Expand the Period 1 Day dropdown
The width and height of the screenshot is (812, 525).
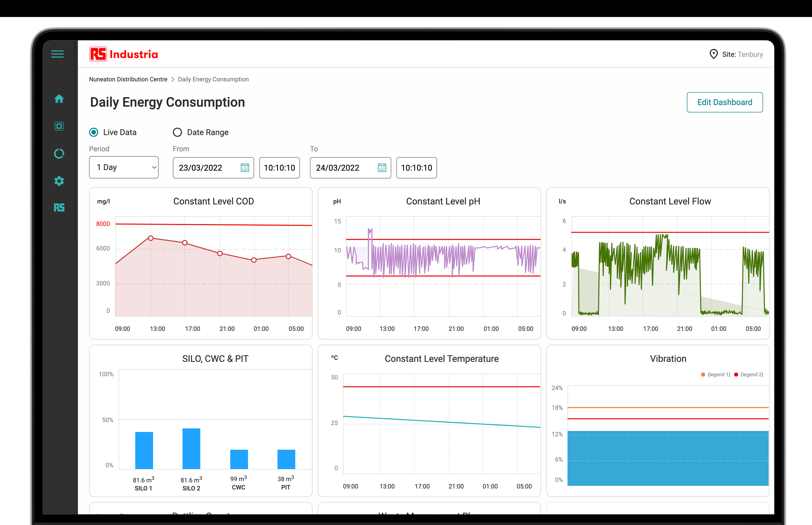[x=124, y=167]
